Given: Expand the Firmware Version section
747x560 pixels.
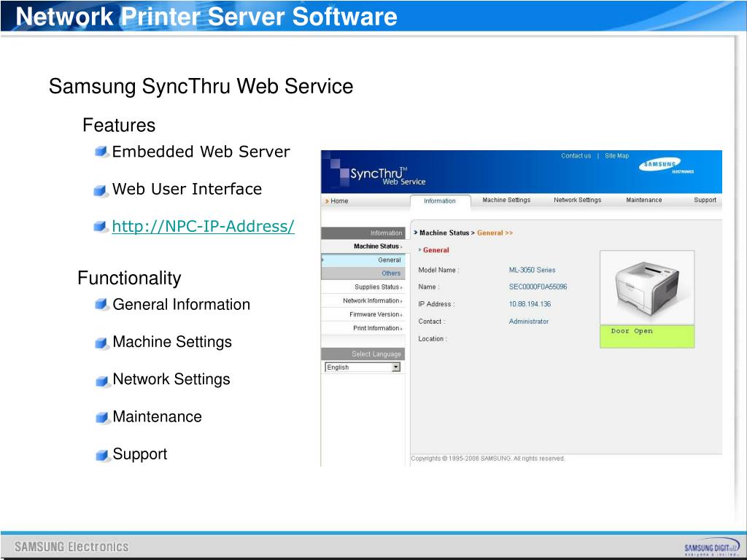Looking at the screenshot, I should point(363,315).
